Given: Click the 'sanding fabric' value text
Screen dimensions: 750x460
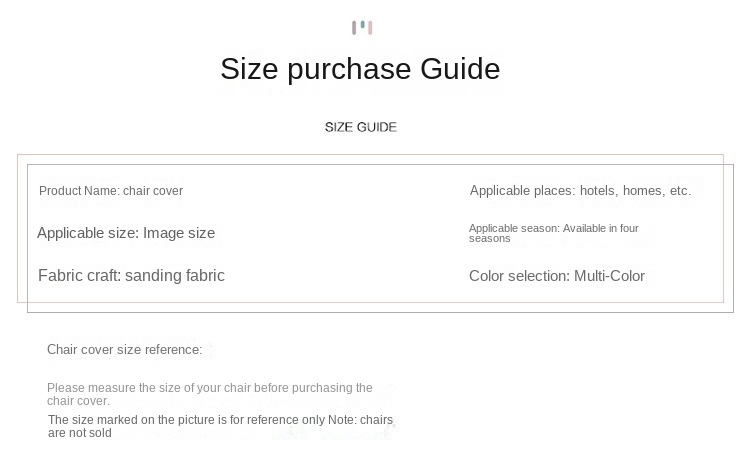Looking at the screenshot, I should pos(175,276).
